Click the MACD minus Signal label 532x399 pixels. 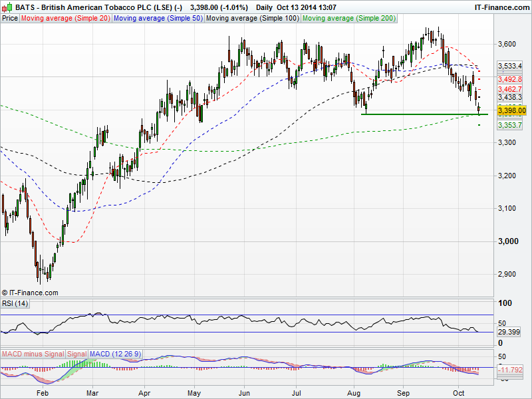pyautogui.click(x=32, y=352)
